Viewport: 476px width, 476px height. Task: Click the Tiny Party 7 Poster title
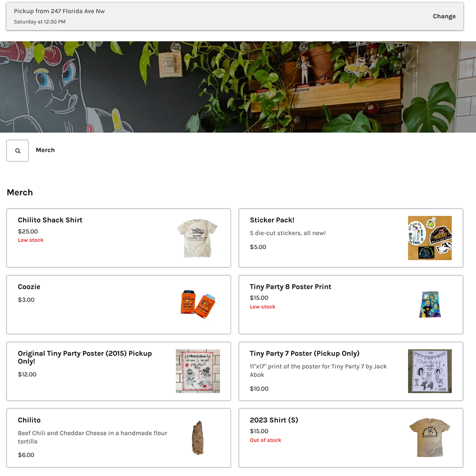click(304, 354)
